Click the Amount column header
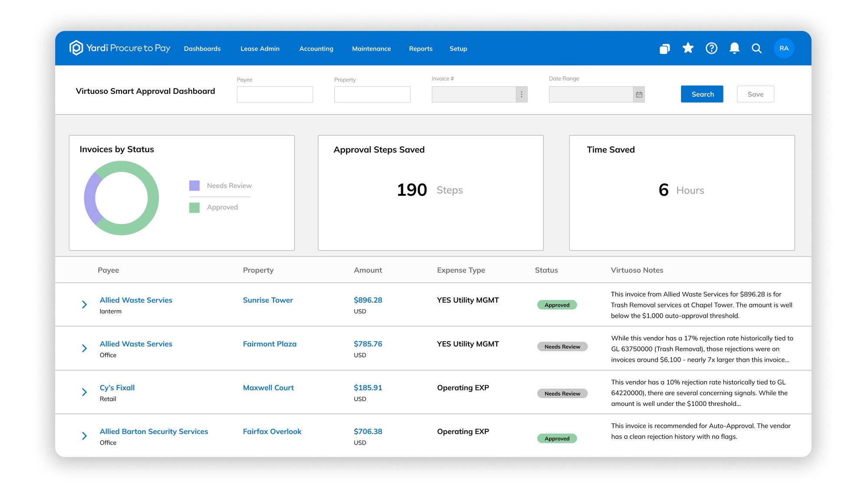 click(x=368, y=270)
